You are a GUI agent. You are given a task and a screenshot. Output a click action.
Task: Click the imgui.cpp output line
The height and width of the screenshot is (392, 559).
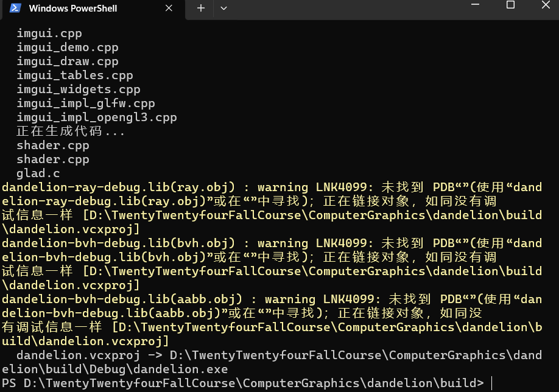[49, 33]
